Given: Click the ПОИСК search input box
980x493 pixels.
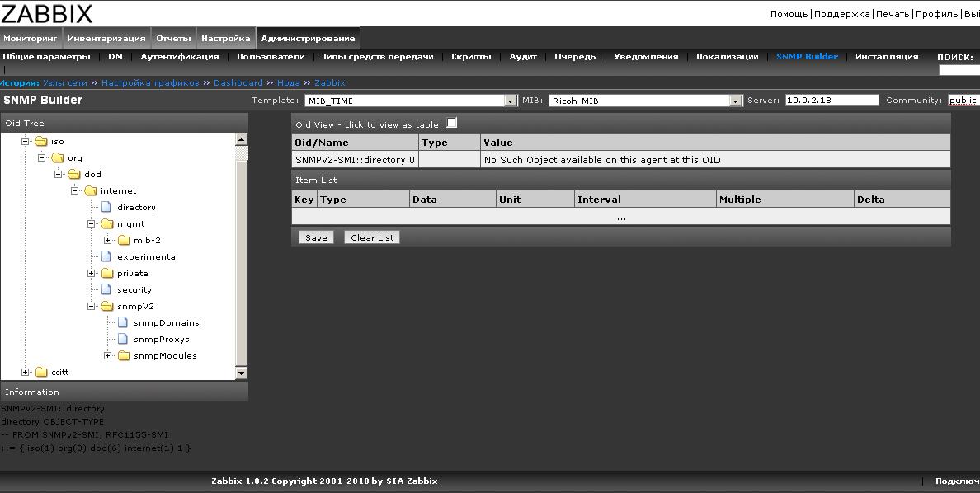Looking at the screenshot, I should [959, 70].
